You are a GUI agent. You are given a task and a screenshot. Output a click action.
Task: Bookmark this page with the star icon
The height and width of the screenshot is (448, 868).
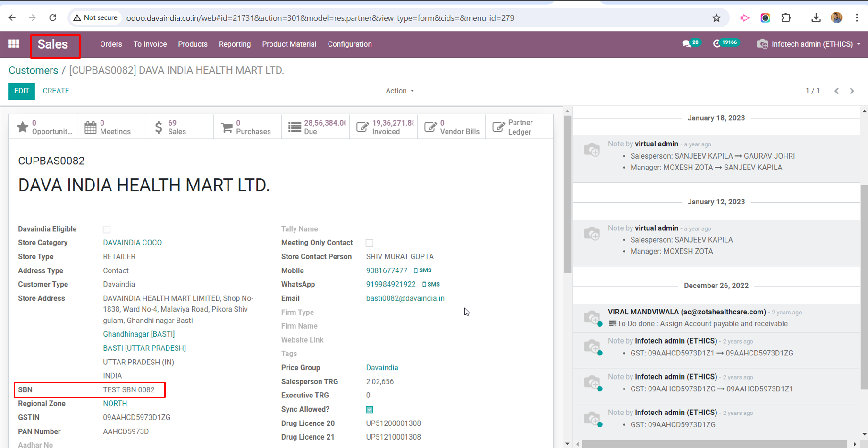[x=716, y=18]
